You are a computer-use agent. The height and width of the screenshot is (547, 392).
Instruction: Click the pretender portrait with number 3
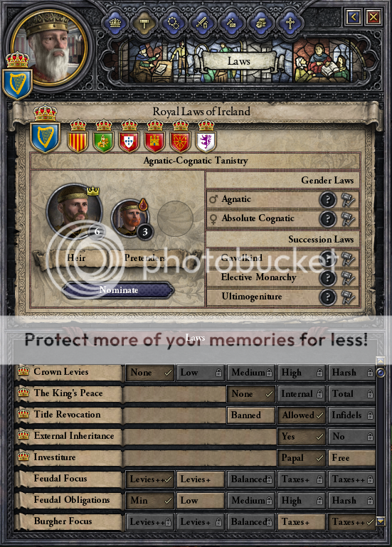click(x=130, y=219)
